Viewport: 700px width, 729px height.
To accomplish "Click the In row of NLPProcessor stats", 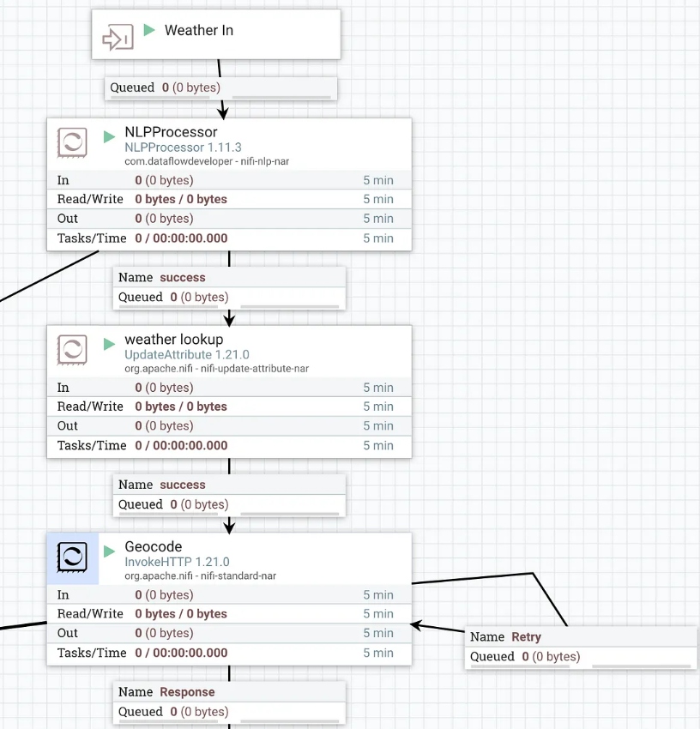I will [x=229, y=180].
